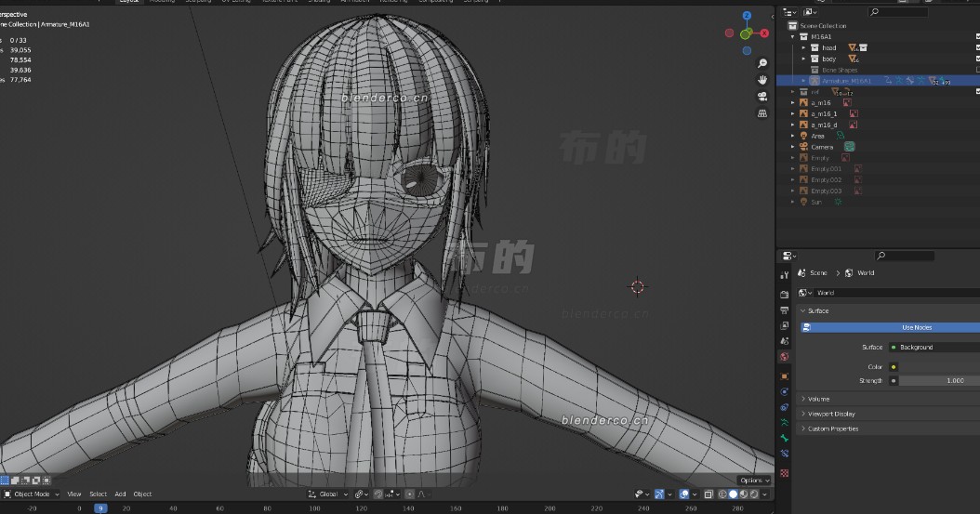Click the a_m16 image data icon
This screenshot has height=514, width=980.
coord(847,102)
